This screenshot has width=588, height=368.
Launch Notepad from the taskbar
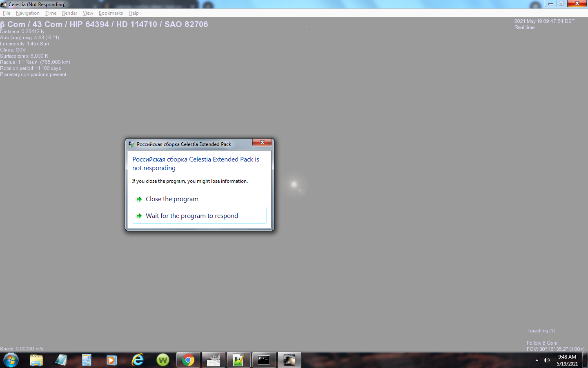61,360
